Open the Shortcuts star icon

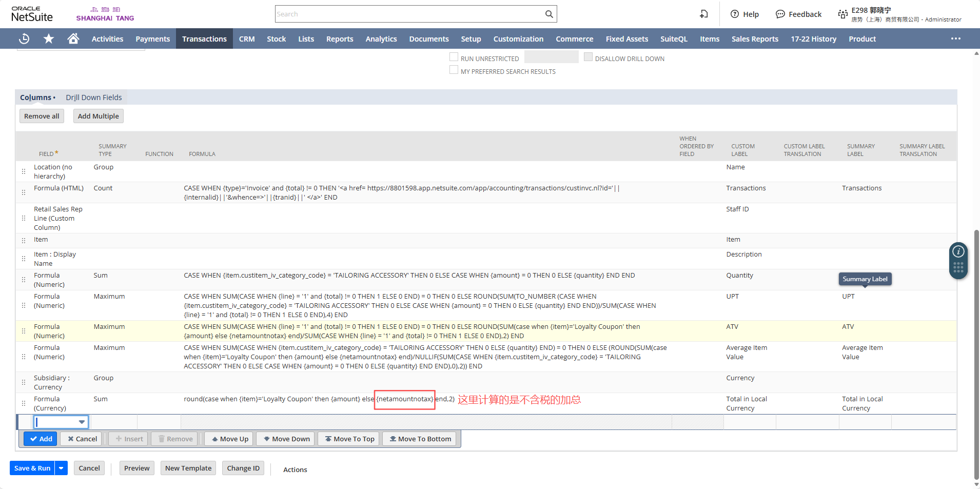(x=49, y=38)
